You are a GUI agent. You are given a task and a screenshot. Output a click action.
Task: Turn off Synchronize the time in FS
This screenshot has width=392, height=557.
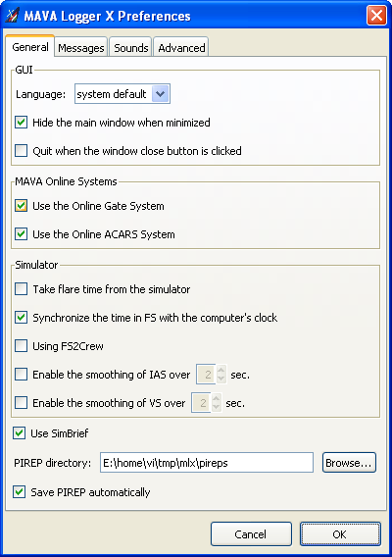pyautogui.click(x=21, y=318)
